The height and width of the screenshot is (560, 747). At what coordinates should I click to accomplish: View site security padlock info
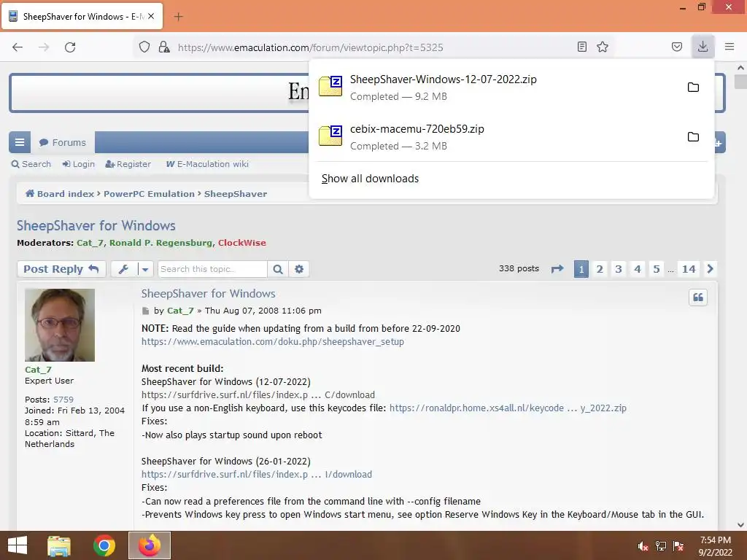[164, 47]
